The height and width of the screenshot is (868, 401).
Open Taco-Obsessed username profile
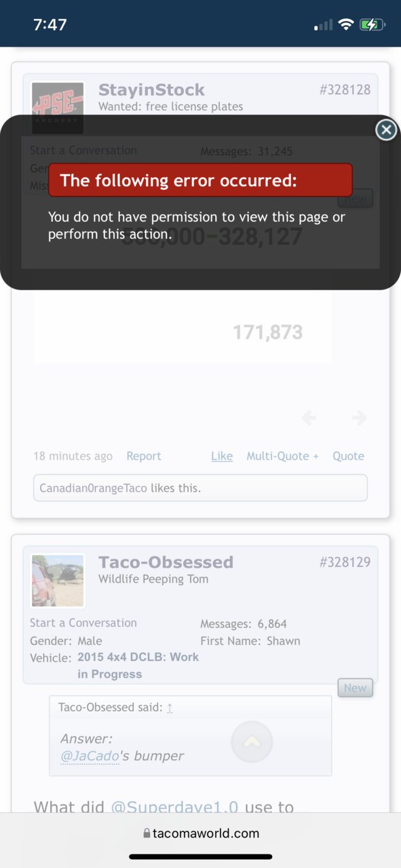[x=166, y=562]
